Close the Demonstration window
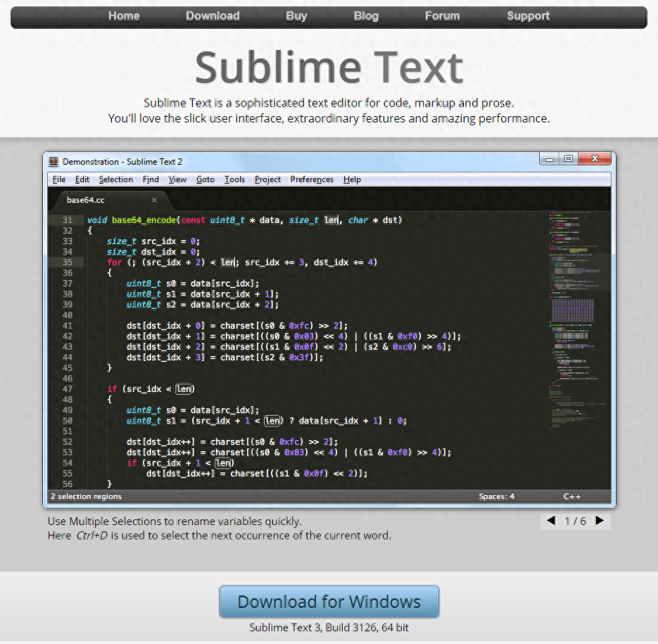The image size is (658, 644). click(x=595, y=158)
